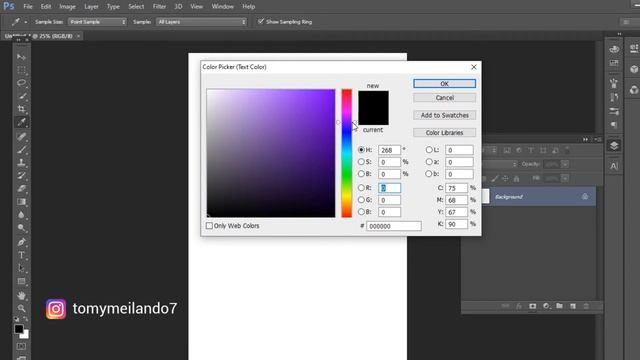
Task: Pick a shade in the purple color field
Action: (271, 153)
